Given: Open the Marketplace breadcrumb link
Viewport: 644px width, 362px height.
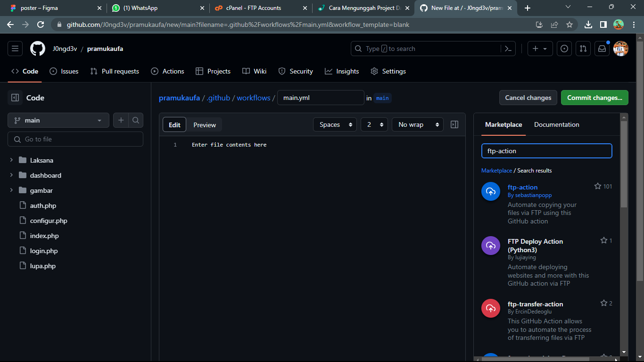Looking at the screenshot, I should (x=496, y=171).
